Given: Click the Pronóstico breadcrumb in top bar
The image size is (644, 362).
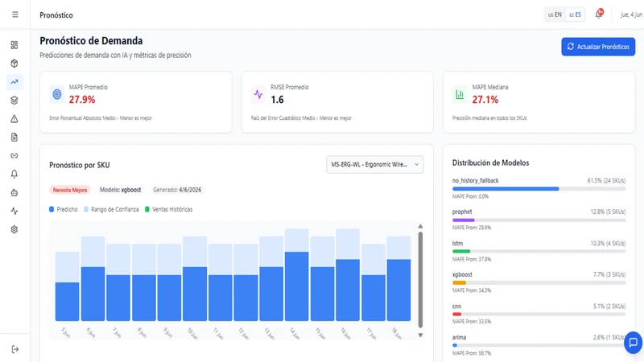Looking at the screenshot, I should coord(56,15).
